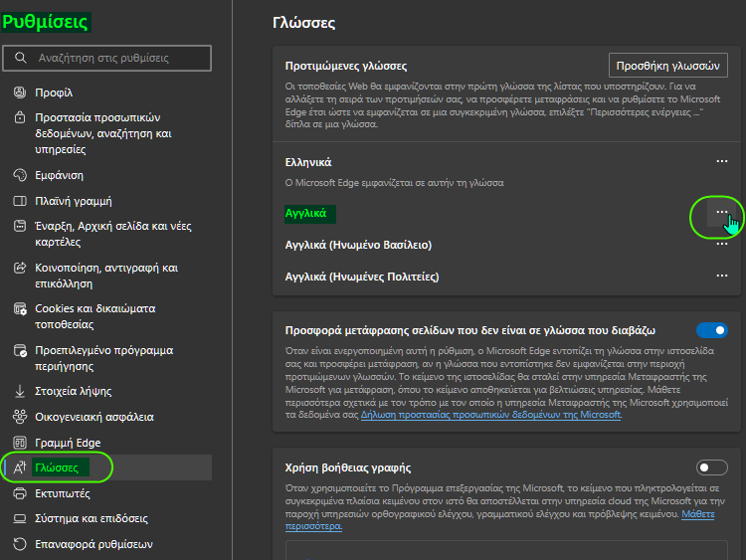This screenshot has height=560, width=746.
Task: Open more actions for Αγγλικά (Ηνωμένο Βασίλειο)
Action: (x=722, y=245)
